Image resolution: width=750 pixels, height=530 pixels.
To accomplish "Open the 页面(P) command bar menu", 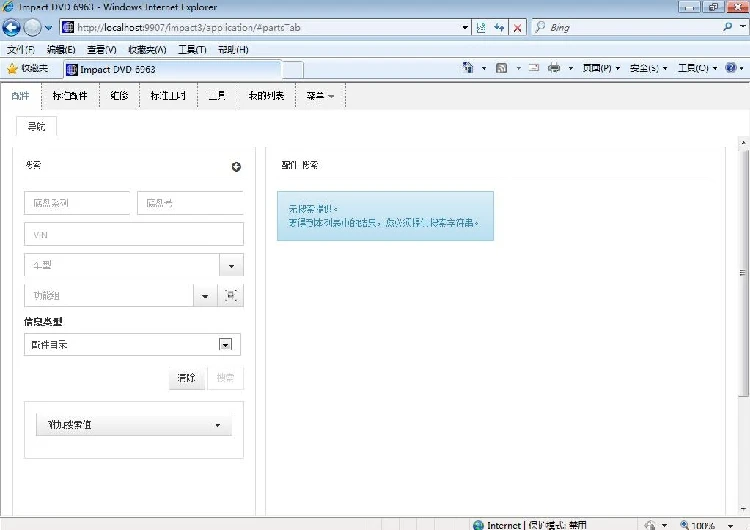I will tap(601, 68).
